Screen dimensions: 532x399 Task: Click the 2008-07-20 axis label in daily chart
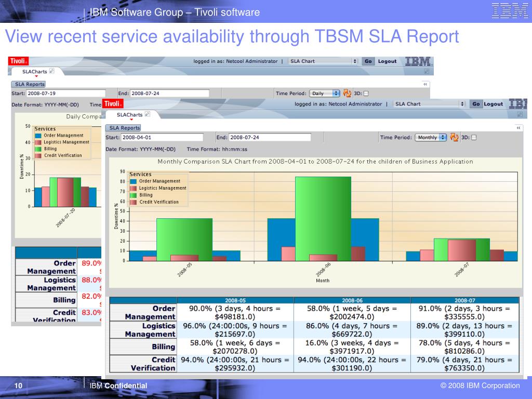[65, 218]
